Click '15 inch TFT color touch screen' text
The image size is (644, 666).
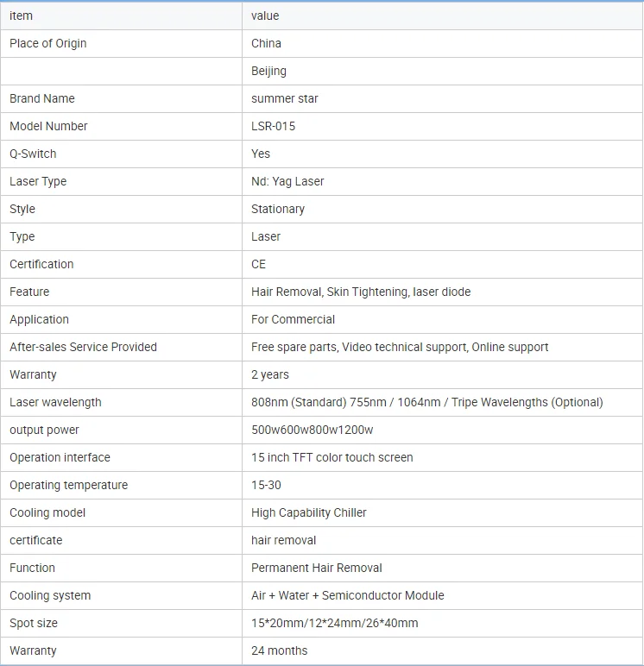332,457
